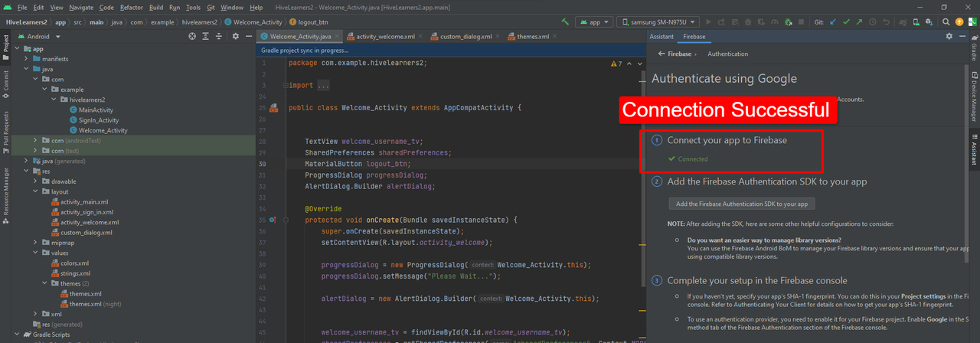Click Add the Firebase Authentication SDK button
980x343 pixels.
[x=742, y=204]
